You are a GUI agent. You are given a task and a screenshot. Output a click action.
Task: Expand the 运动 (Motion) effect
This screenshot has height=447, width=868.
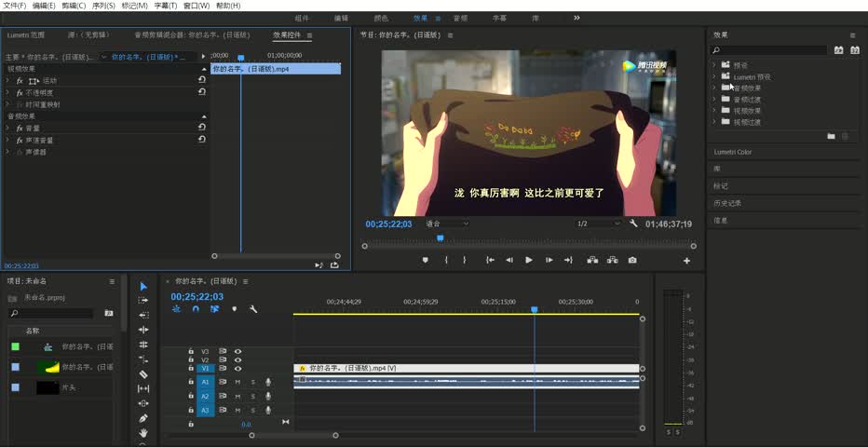(7, 81)
